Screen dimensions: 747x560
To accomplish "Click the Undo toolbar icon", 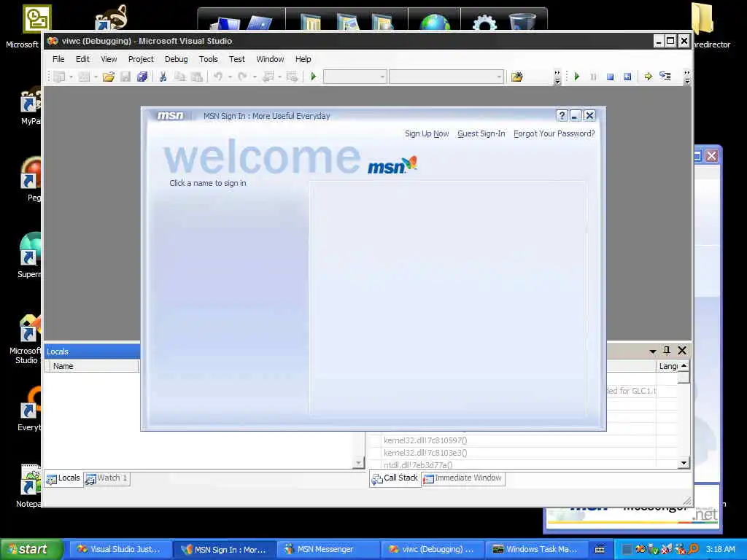I will coord(218,77).
